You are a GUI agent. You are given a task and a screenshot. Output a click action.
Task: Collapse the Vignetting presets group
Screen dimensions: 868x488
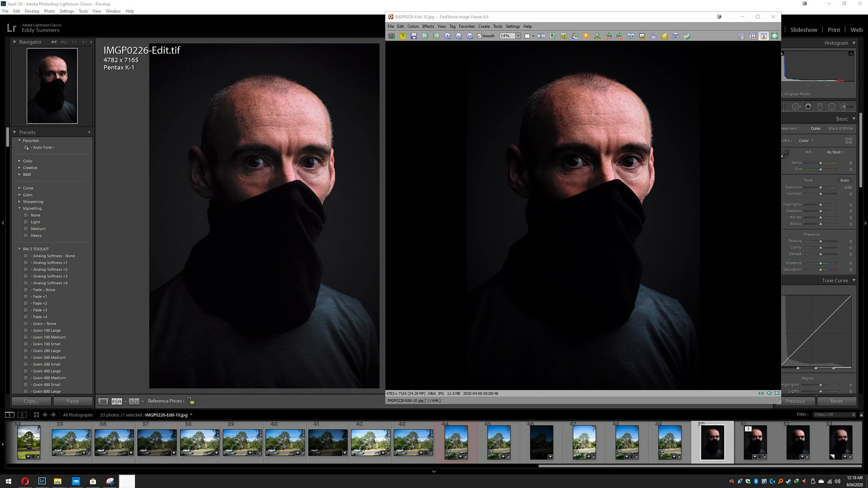pos(20,208)
